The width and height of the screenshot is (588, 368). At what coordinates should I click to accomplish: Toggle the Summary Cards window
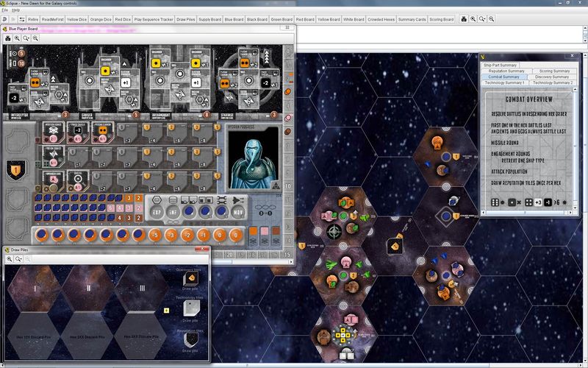pos(412,20)
